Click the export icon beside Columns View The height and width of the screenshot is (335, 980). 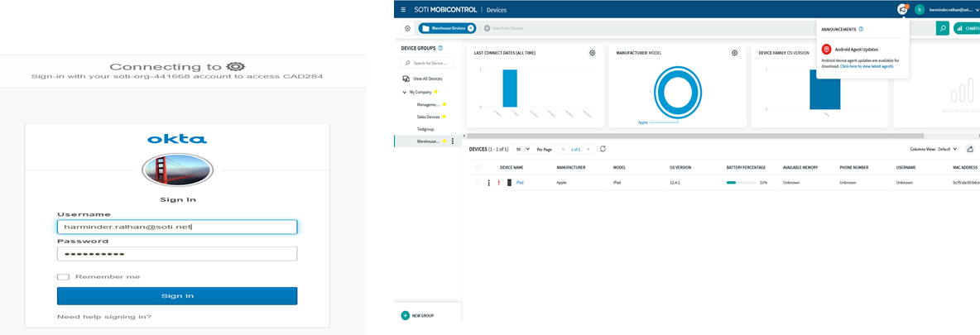[969, 149]
